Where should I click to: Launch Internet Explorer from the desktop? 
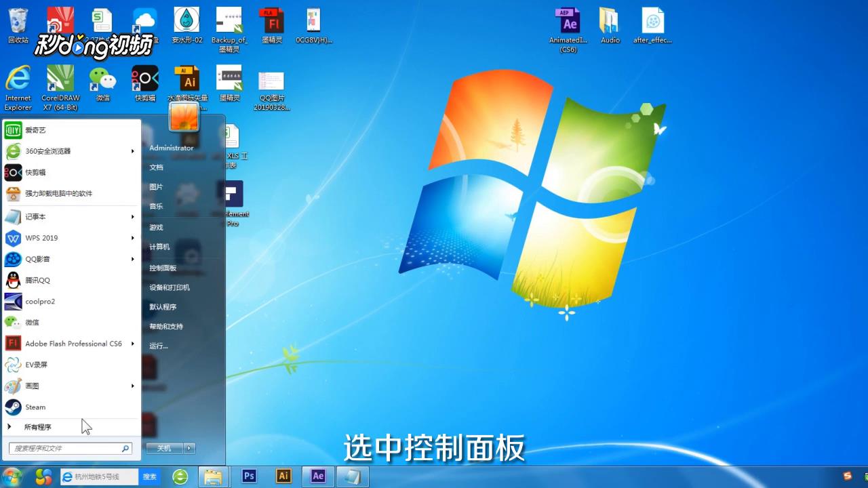(x=18, y=88)
